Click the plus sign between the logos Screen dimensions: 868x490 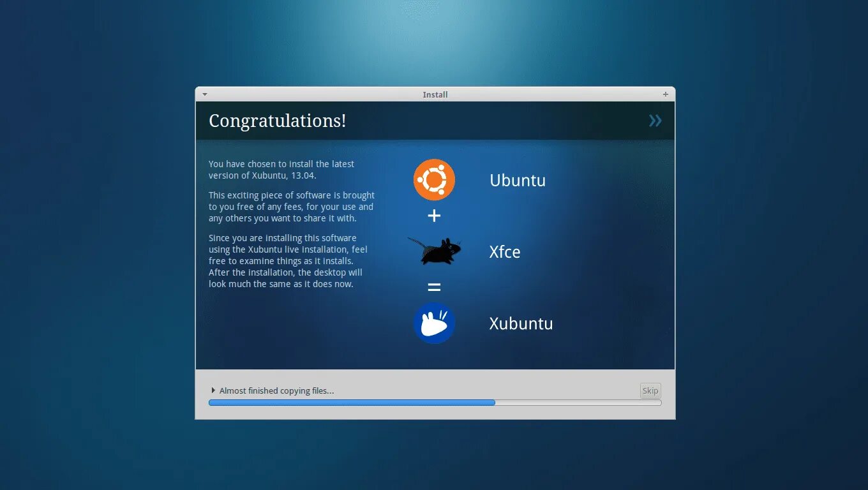click(434, 216)
